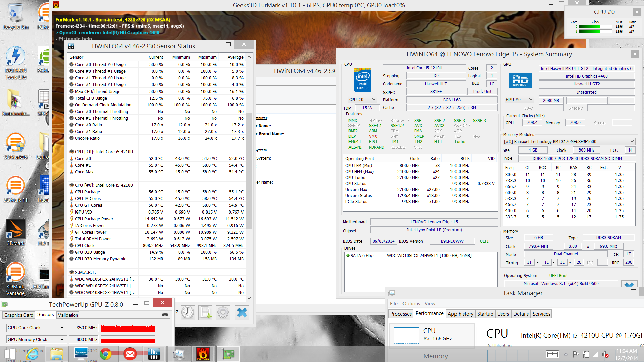644x362 pixels.
Task: Open the Windows Start button
Action: (10, 354)
